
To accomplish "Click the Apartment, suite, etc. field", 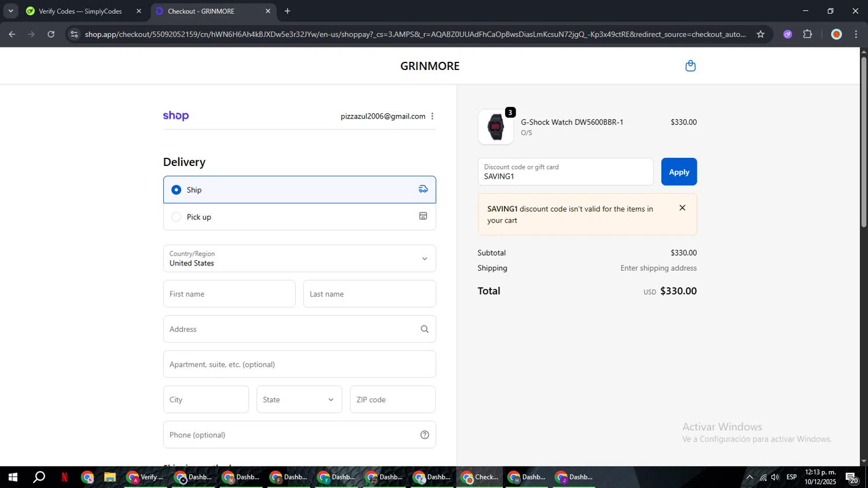I will [x=299, y=364].
